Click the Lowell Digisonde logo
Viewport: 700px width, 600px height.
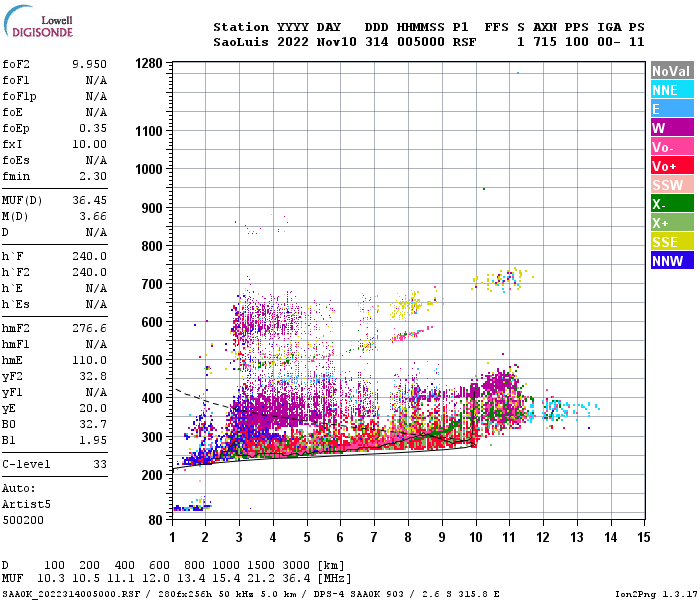[38, 22]
